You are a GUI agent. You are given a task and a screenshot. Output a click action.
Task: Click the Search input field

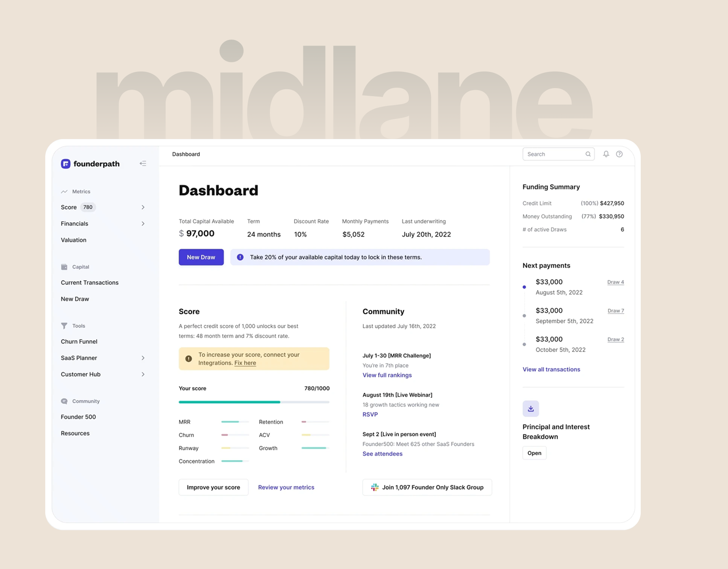[558, 154]
